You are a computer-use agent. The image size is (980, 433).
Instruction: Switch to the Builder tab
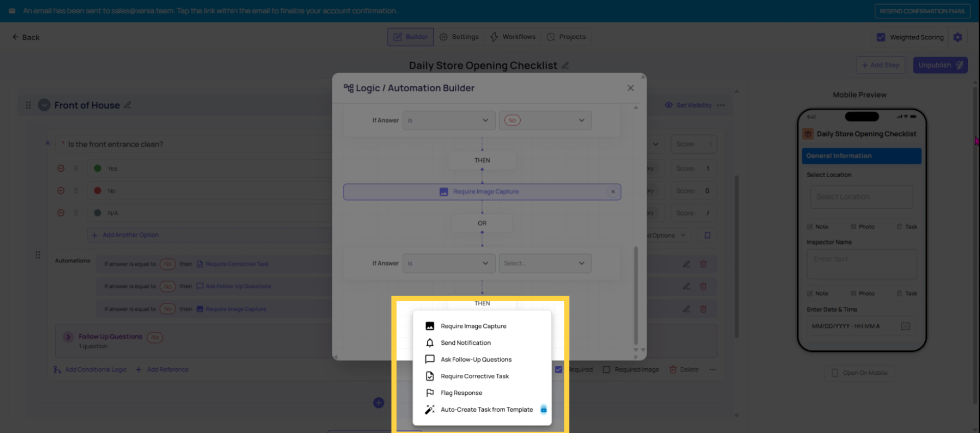coord(410,37)
